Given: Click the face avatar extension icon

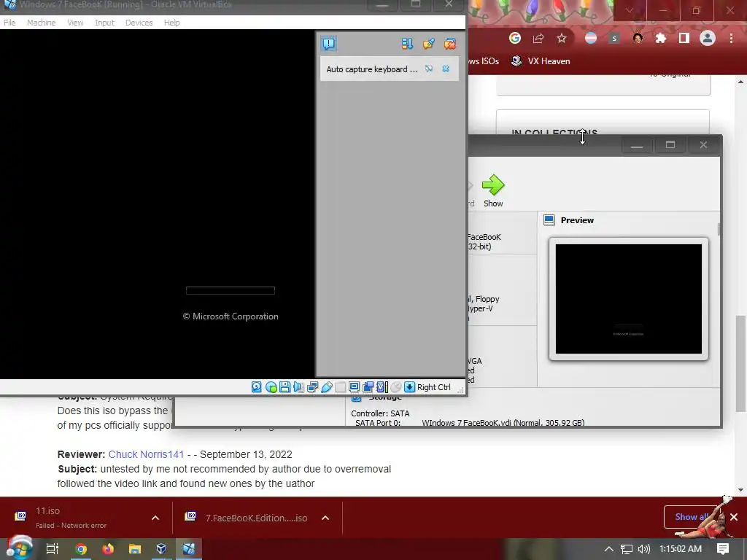Looking at the screenshot, I should tap(638, 38).
